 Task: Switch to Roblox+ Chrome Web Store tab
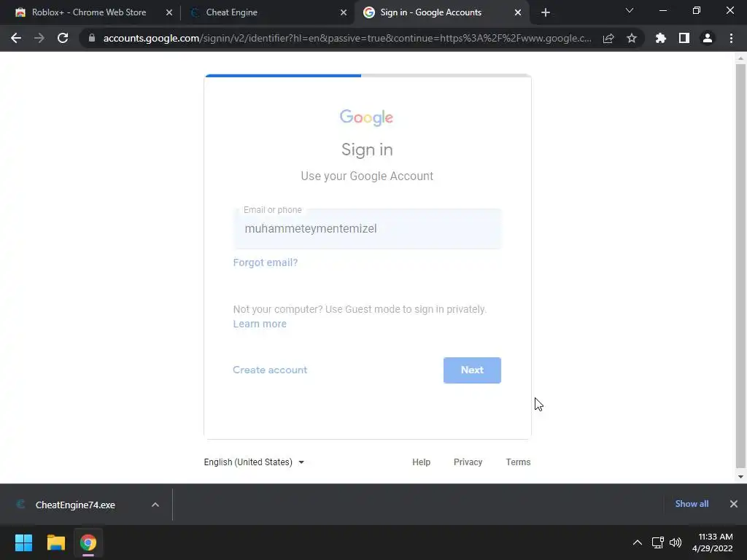(88, 12)
